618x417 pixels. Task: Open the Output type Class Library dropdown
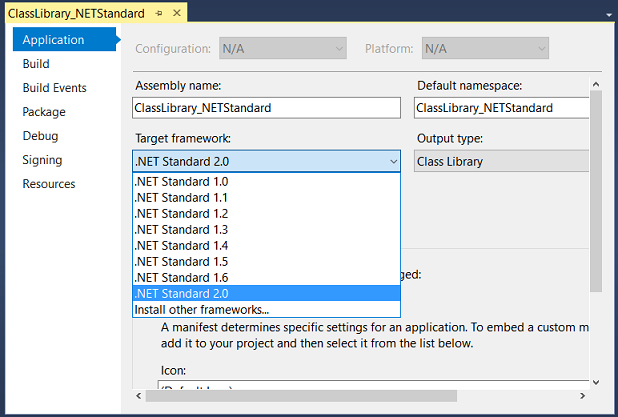click(501, 161)
